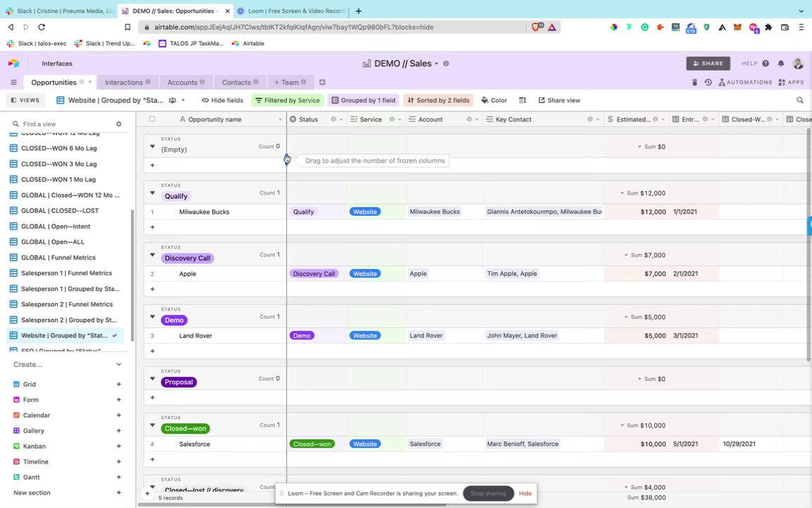Click the Airtable home logo icon
Image resolution: width=812 pixels, height=508 pixels.
pos(14,64)
